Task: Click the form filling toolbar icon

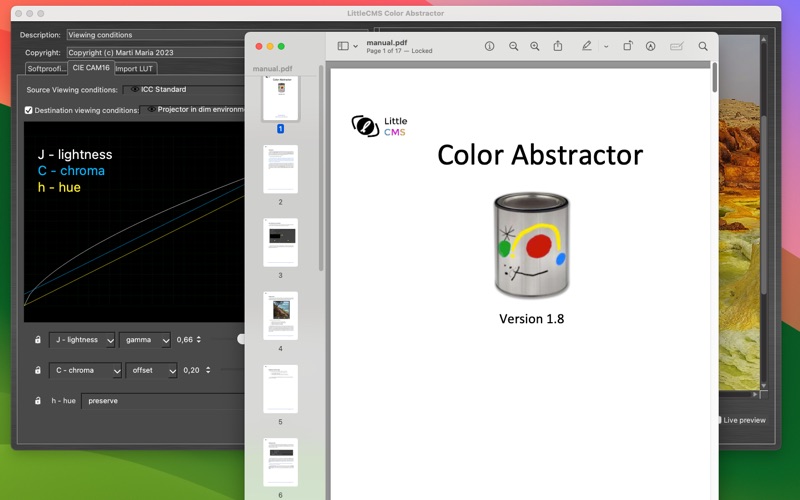Action: point(677,46)
